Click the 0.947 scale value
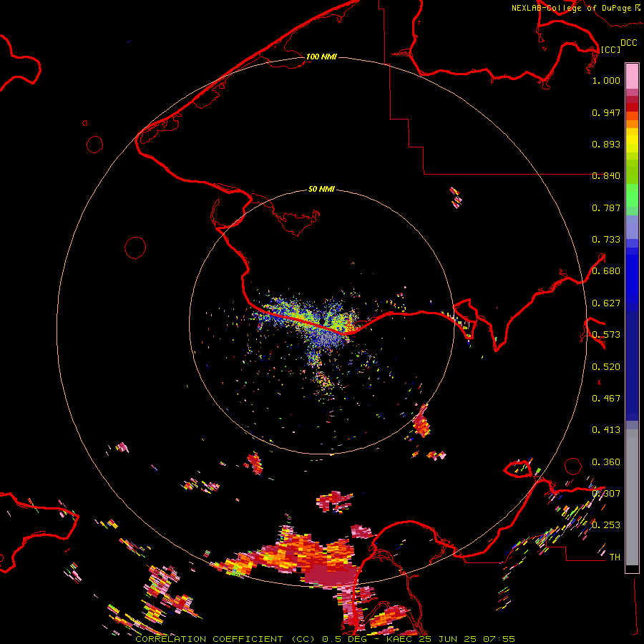The height and width of the screenshot is (644, 644). [x=606, y=112]
